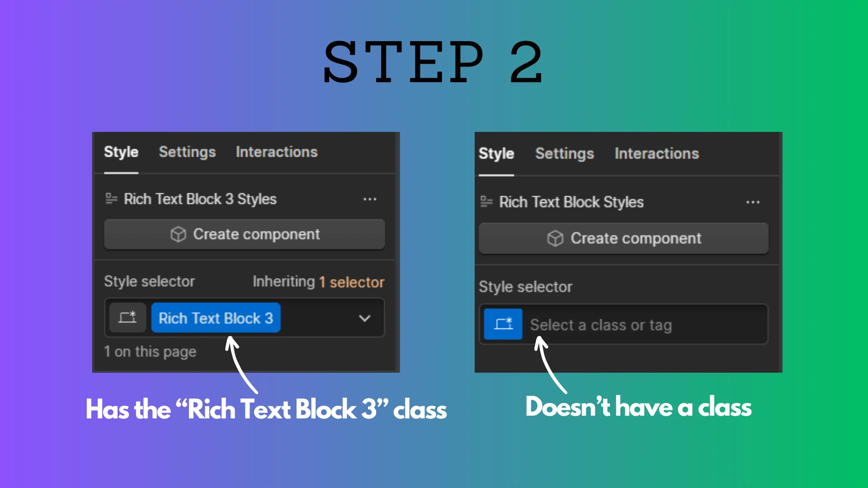Expand the Style selector dropdown on left panel

click(x=364, y=318)
